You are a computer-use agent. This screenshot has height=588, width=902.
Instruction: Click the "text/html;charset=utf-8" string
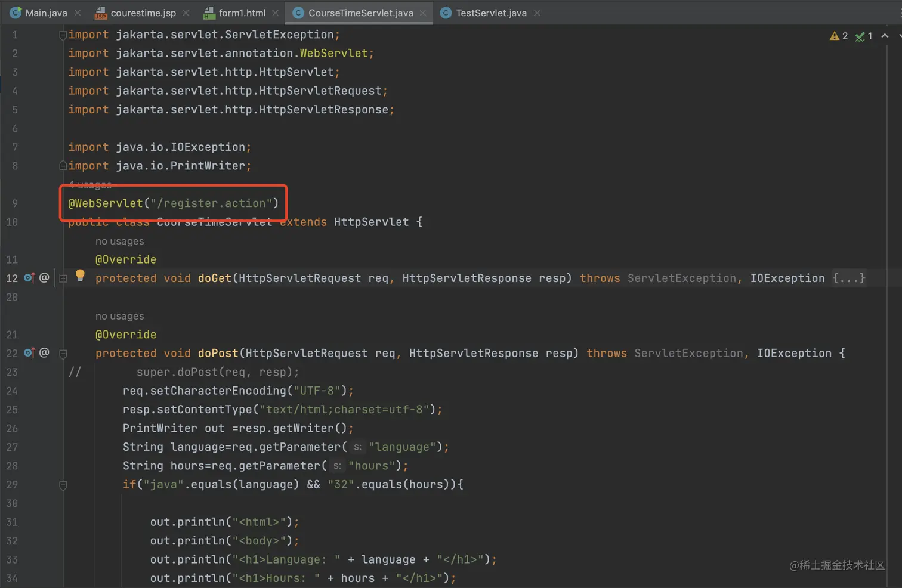tap(345, 410)
